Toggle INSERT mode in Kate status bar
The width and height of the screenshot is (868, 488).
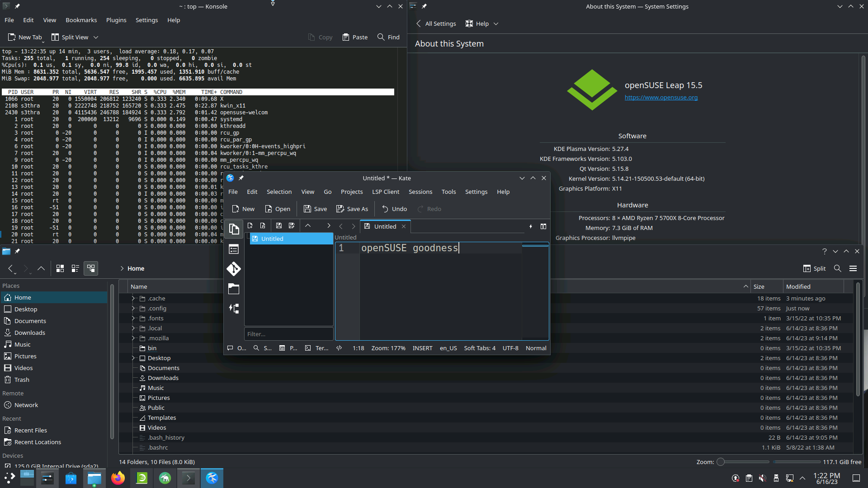click(422, 348)
